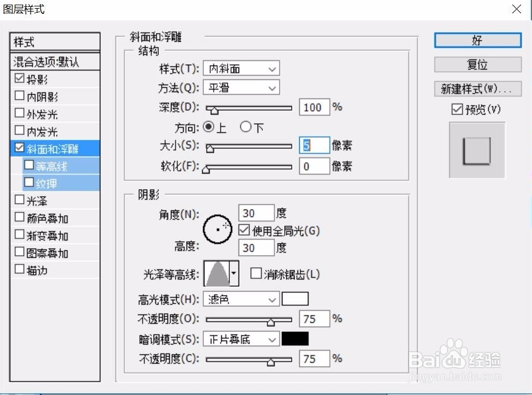Screen dimensions: 532x395
Task: Enable the 光泽 satin checkbox
Action: (19, 200)
